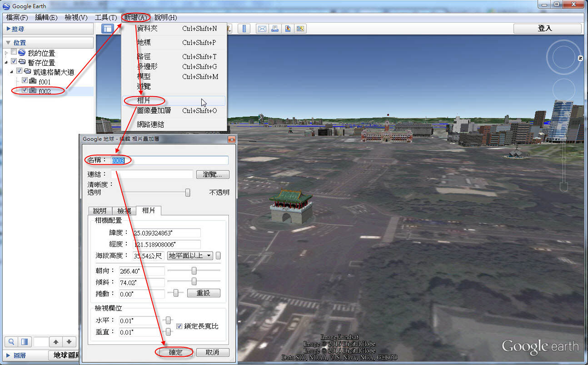Click the compass look-around ring control
Screen dimensions: 588x365
tap(563, 57)
